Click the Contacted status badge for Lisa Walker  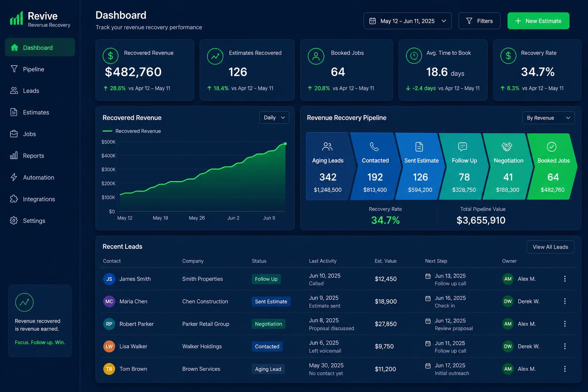(267, 346)
